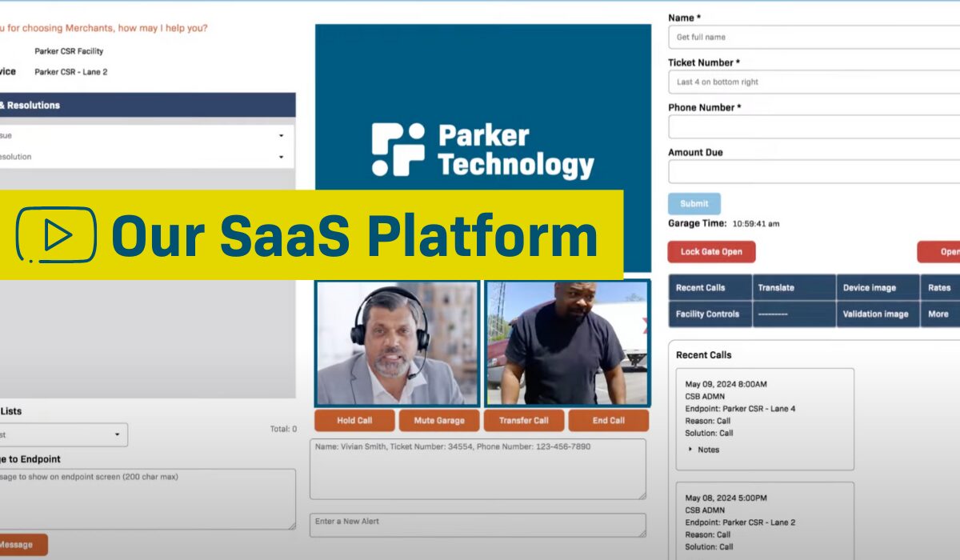Submit the caller information form
This screenshot has width=960, height=560.
pyautogui.click(x=694, y=204)
